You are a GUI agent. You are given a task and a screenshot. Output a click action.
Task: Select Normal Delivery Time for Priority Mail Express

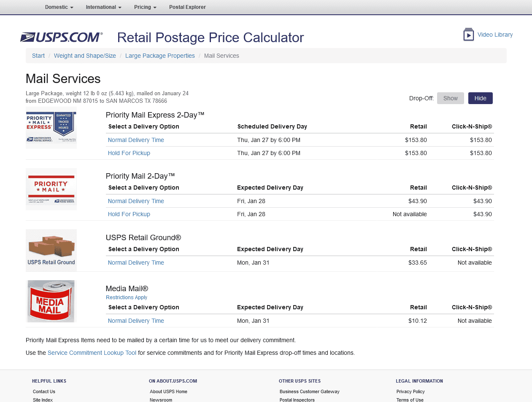pyautogui.click(x=136, y=140)
